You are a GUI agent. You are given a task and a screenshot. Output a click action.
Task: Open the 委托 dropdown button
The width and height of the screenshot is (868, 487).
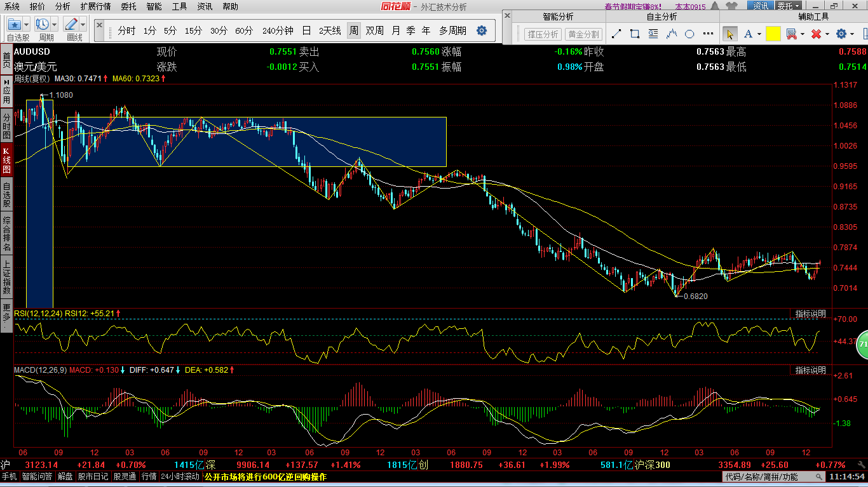tap(788, 6)
